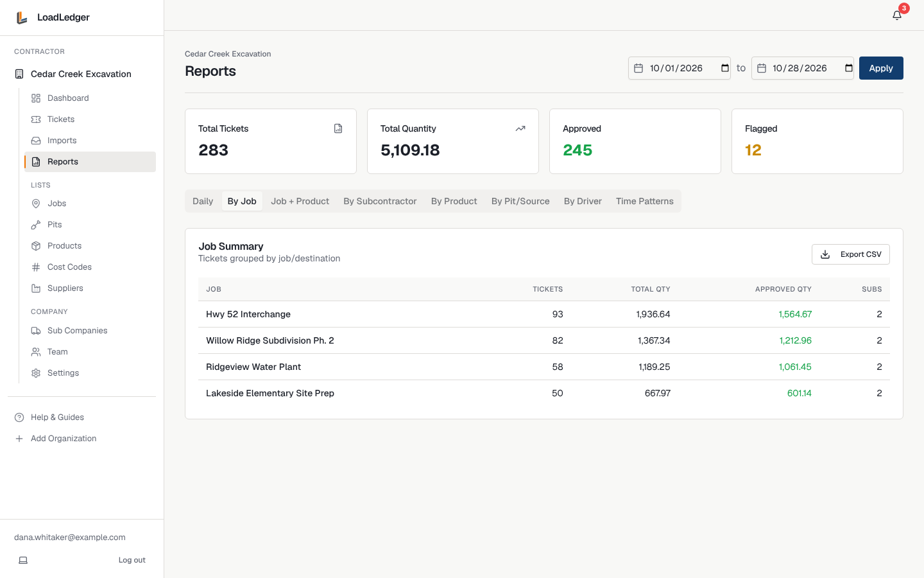Click the Settings gear icon

(36, 373)
